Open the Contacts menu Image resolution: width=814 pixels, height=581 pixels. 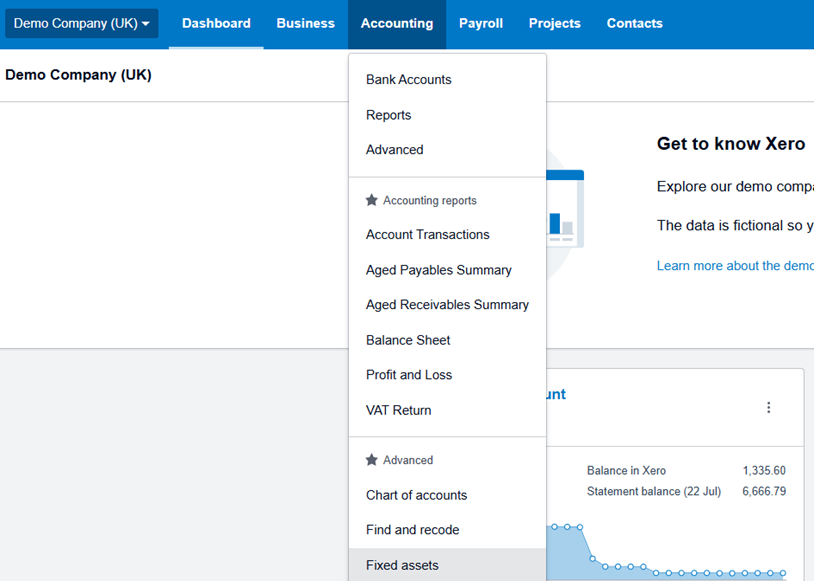(x=634, y=23)
